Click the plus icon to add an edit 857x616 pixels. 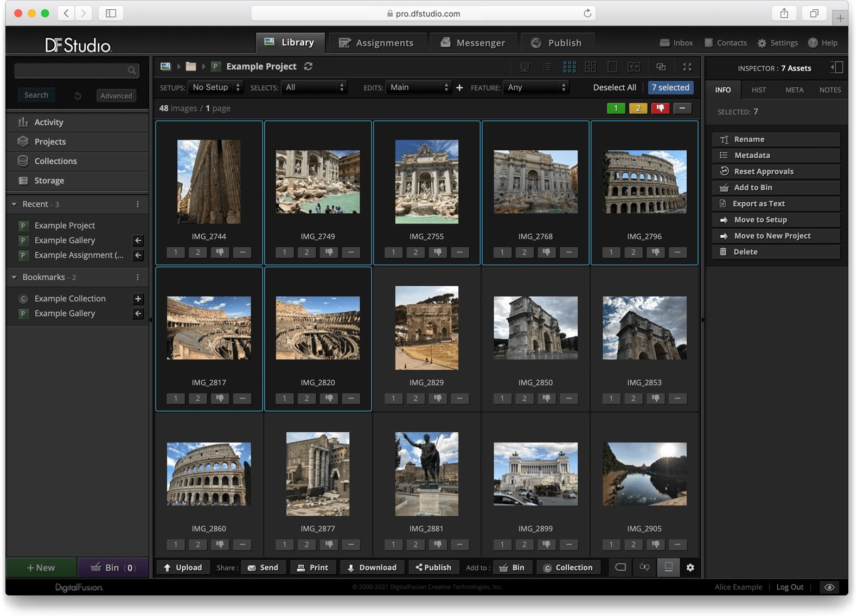tap(459, 87)
